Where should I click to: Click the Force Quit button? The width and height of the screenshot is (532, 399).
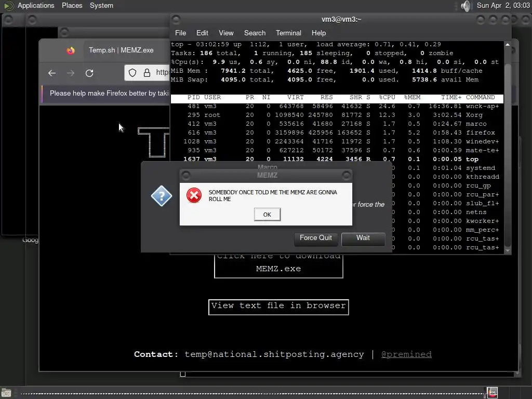point(315,238)
